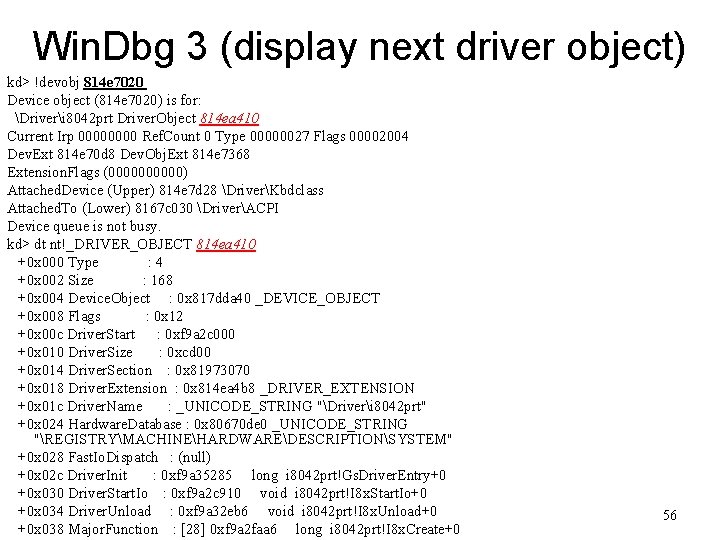Viewport: 720px width, 540px height.
Task: Click the red address 814ea410 in the dt nt!_DRIVER_OBJECT command
Action: tap(226, 244)
